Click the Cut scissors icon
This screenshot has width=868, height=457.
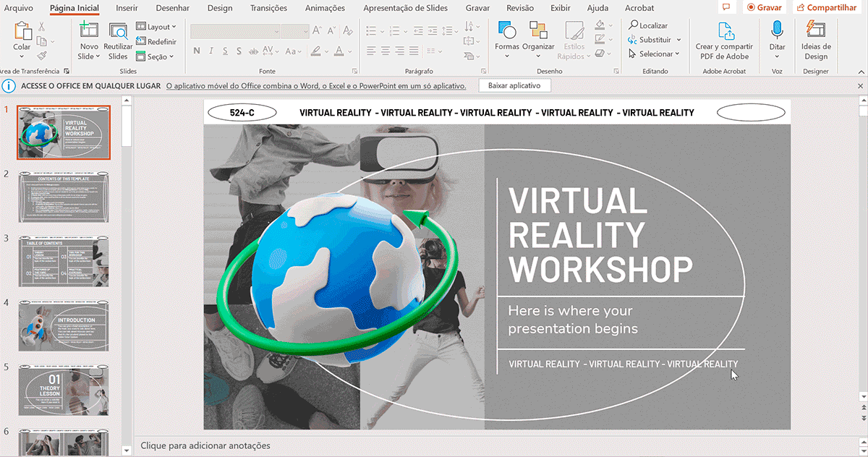(x=42, y=26)
